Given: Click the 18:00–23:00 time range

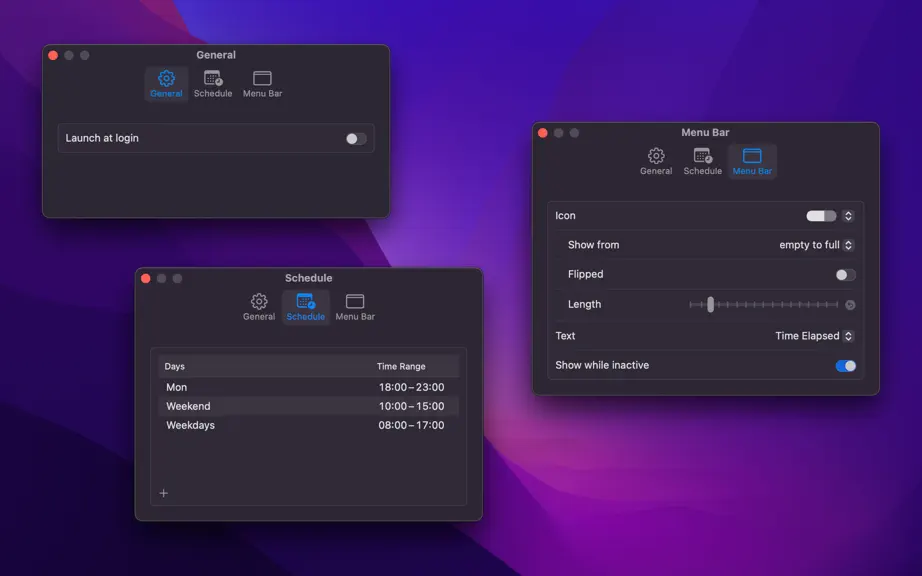Looking at the screenshot, I should coord(412,387).
